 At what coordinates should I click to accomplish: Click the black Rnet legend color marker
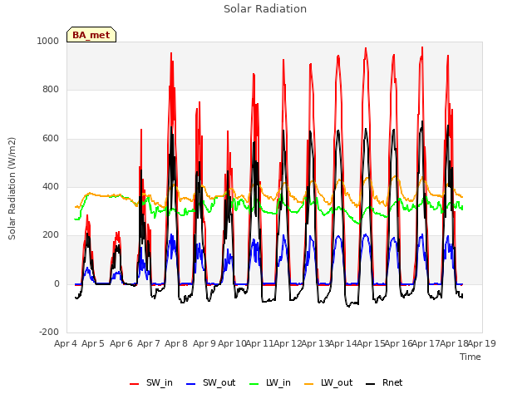(x=371, y=384)
